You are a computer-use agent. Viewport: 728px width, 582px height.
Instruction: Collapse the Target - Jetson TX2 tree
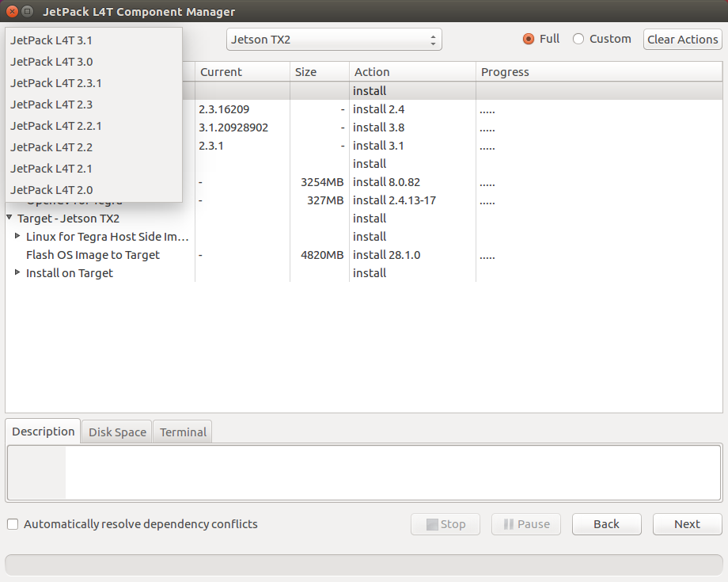click(8, 218)
